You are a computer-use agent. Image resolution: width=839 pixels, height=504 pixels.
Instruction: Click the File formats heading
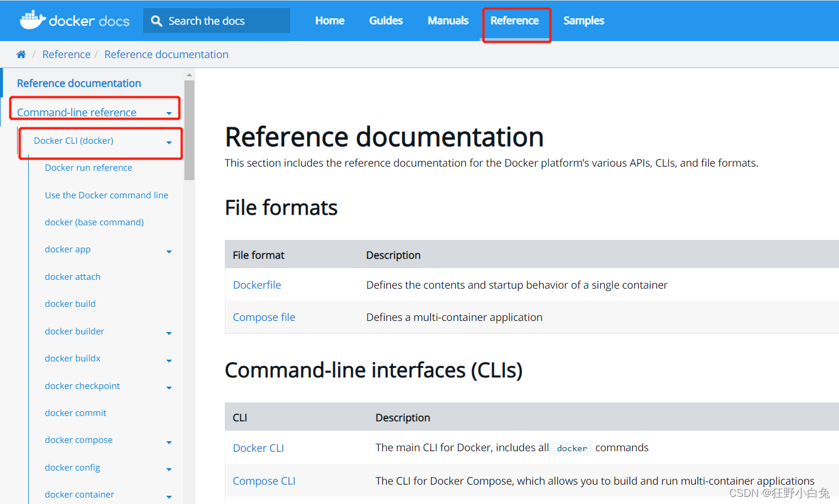point(281,208)
